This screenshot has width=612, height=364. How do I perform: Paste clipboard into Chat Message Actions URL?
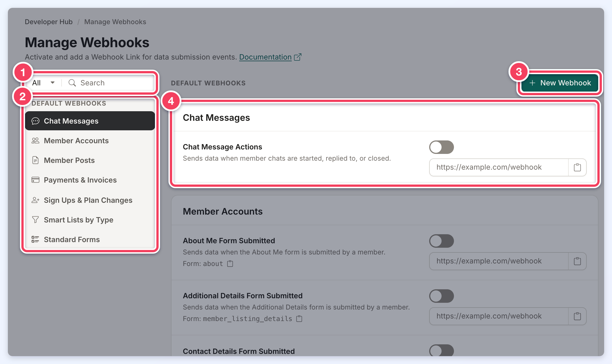point(577,167)
